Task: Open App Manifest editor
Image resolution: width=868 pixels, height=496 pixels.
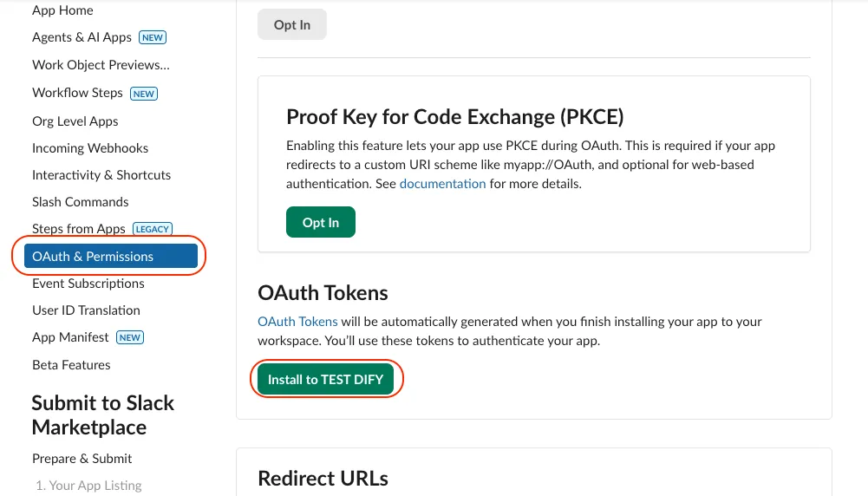Action: pos(70,337)
